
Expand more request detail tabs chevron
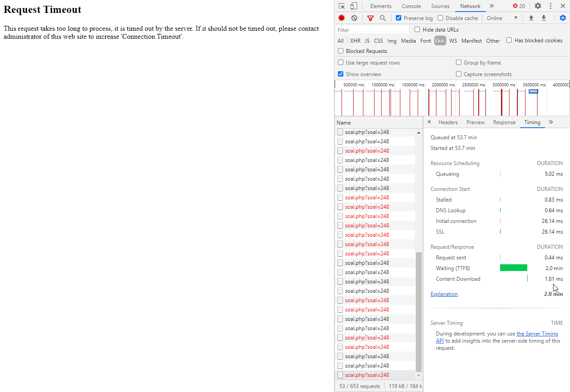pyautogui.click(x=551, y=122)
